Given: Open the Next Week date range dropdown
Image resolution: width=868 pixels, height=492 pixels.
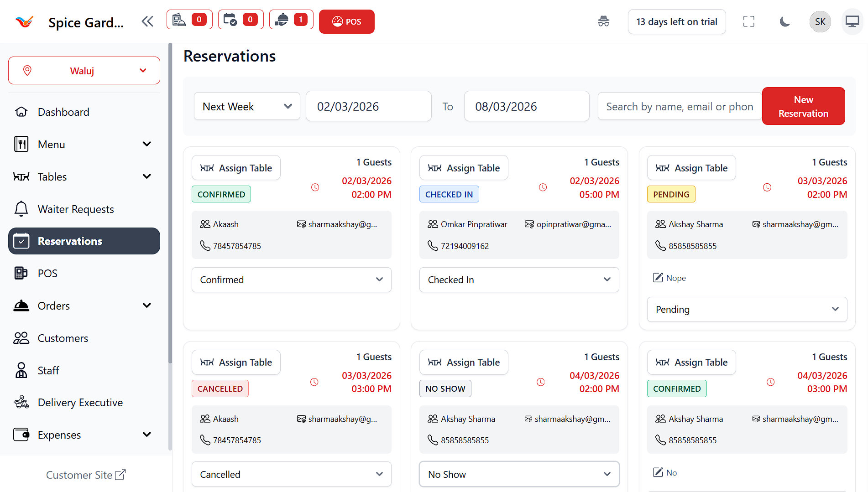Looking at the screenshot, I should 246,106.
